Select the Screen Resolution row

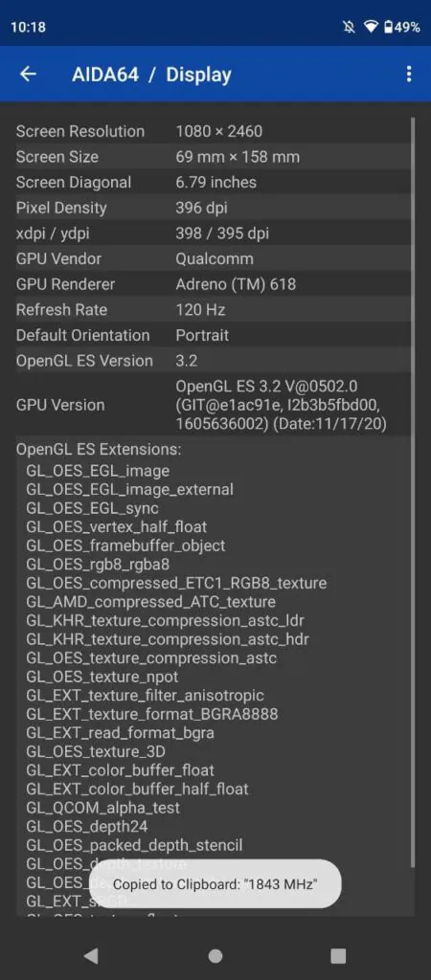coord(214,131)
